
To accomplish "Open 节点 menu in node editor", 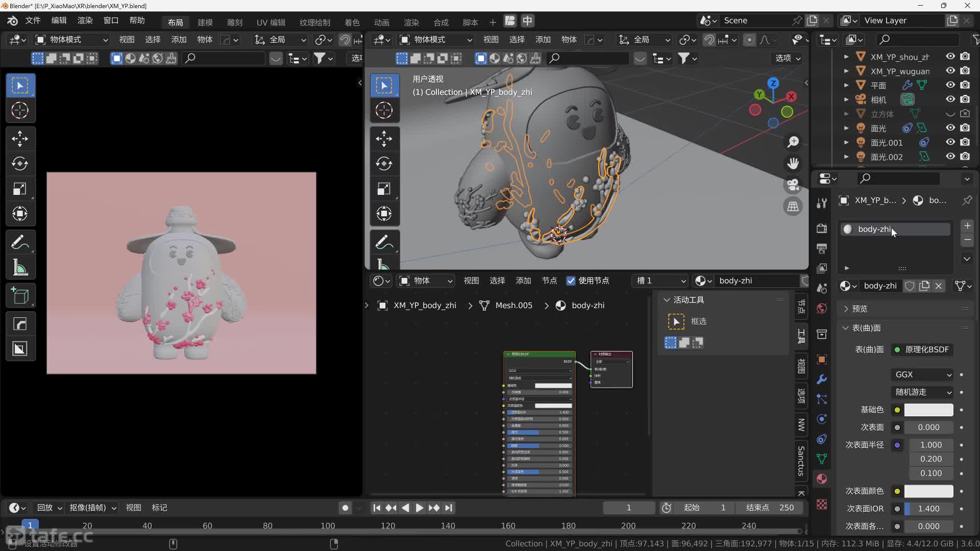I will 549,281.
